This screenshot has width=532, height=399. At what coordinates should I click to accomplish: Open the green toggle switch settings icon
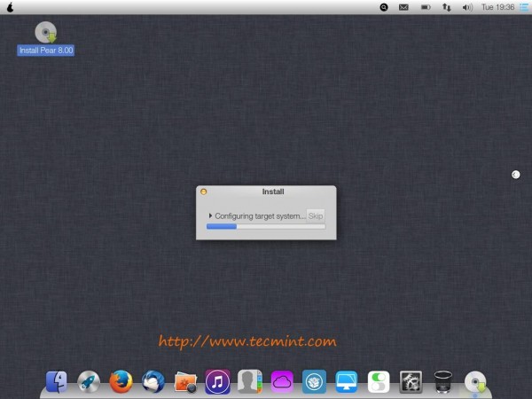(379, 381)
